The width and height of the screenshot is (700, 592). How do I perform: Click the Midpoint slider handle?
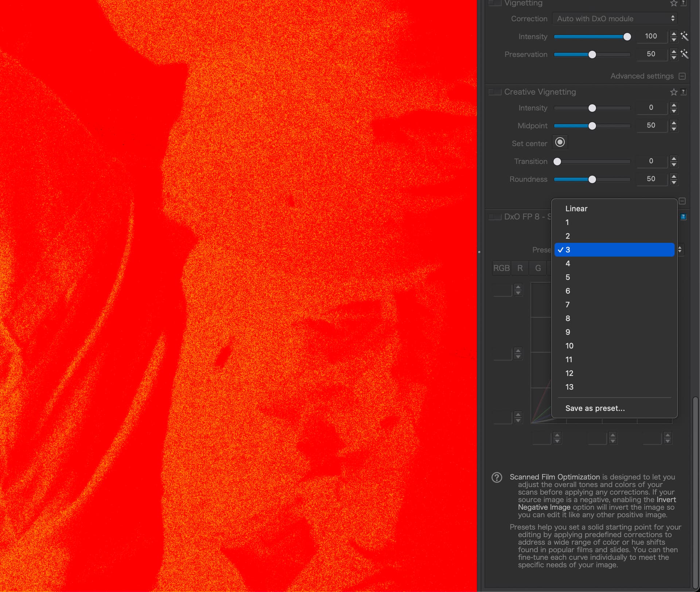coord(592,126)
